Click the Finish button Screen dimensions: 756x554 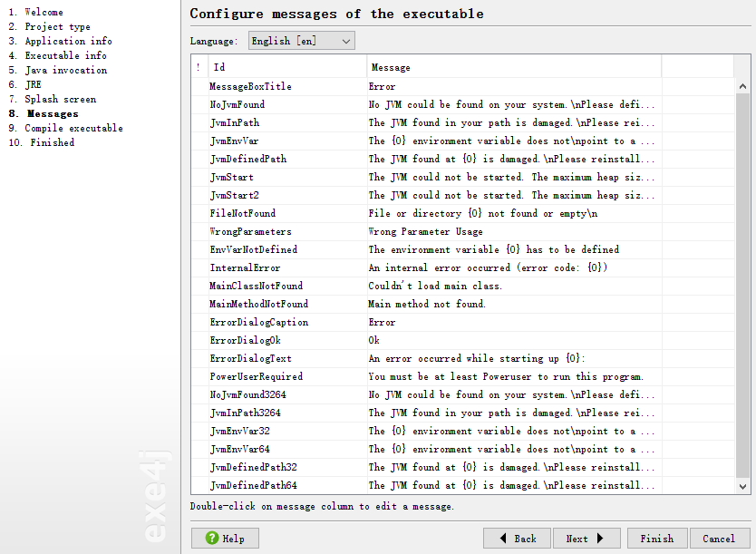pyautogui.click(x=657, y=538)
